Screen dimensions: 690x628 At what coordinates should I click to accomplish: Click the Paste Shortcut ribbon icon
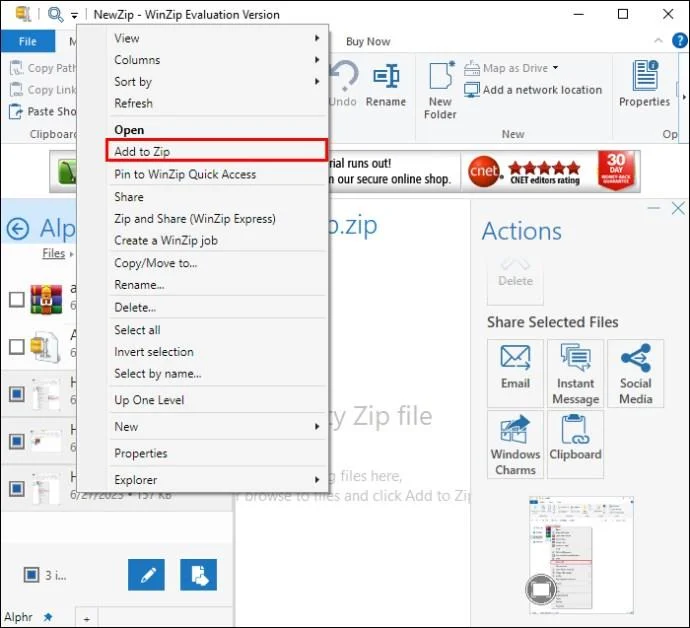click(x=15, y=111)
